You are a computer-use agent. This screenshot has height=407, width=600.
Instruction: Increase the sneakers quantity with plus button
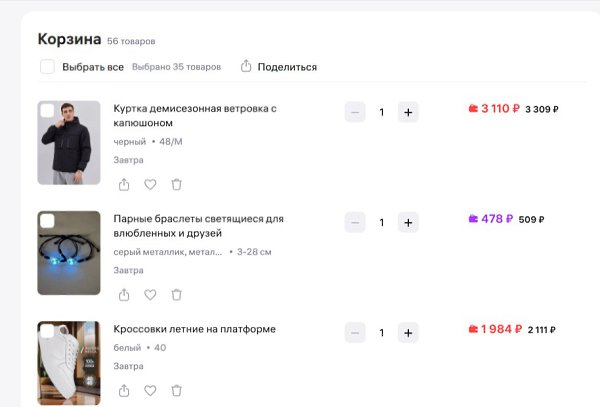[408, 332]
